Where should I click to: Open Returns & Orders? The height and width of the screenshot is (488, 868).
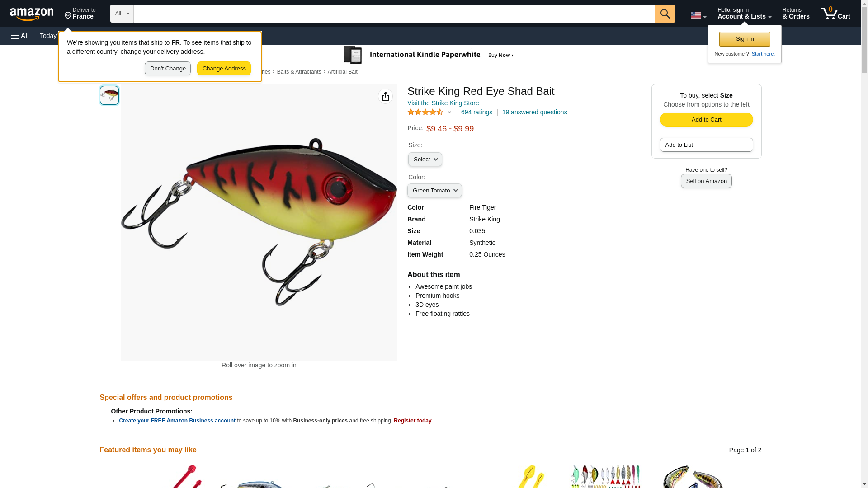(796, 14)
